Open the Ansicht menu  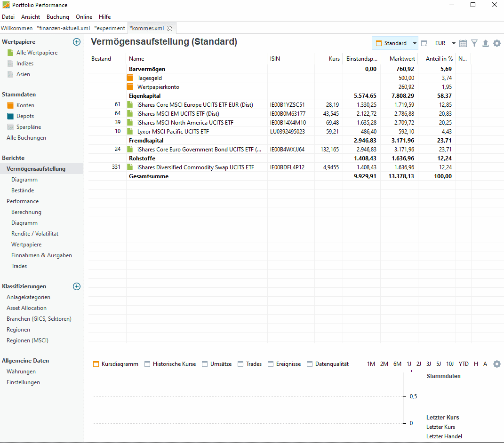pyautogui.click(x=31, y=17)
